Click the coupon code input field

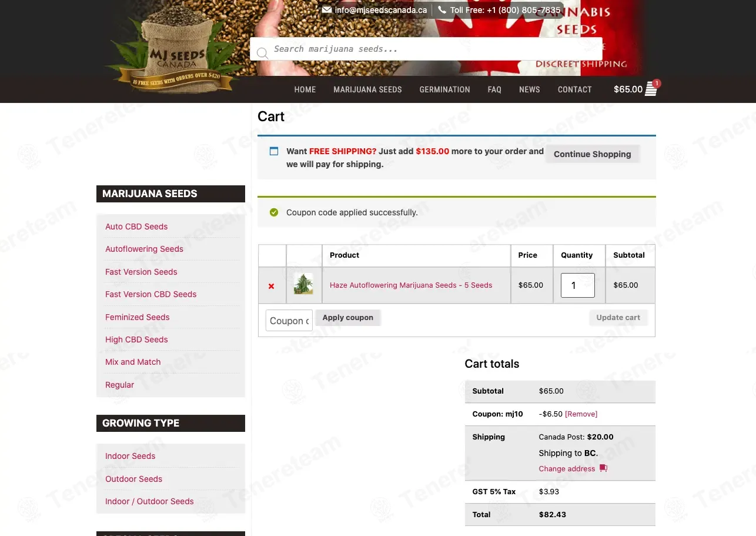click(x=289, y=321)
